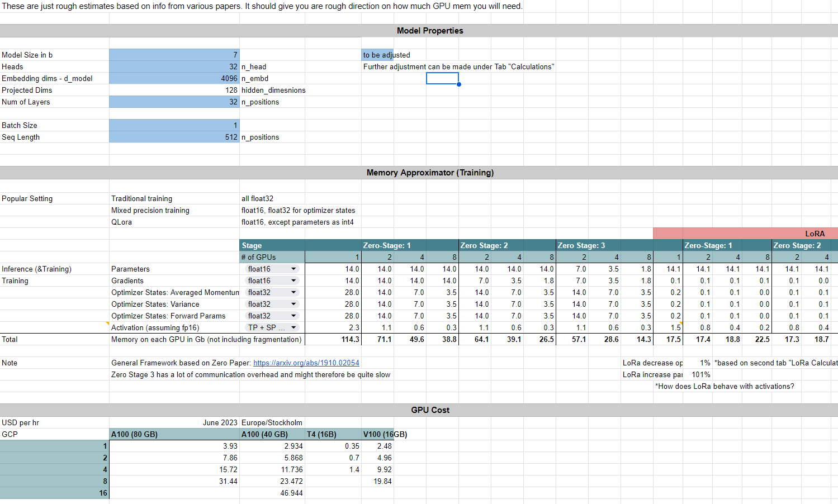The image size is (838, 504).
Task: Click the 'A100 (40 GB)' column header
Action: click(272, 434)
